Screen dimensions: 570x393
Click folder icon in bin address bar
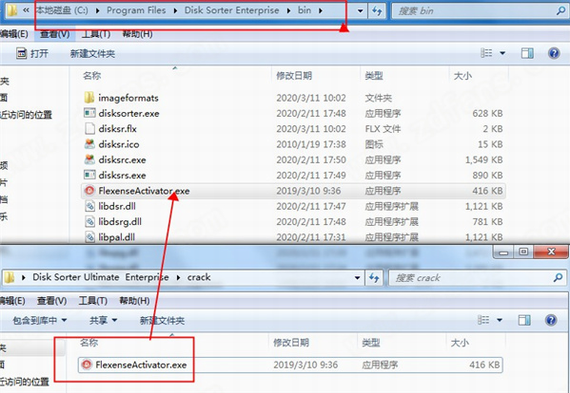pos(12,11)
